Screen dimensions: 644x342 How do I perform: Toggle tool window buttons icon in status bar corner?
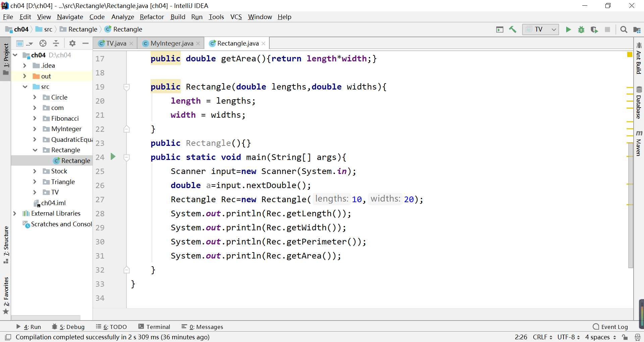pyautogui.click(x=8, y=337)
